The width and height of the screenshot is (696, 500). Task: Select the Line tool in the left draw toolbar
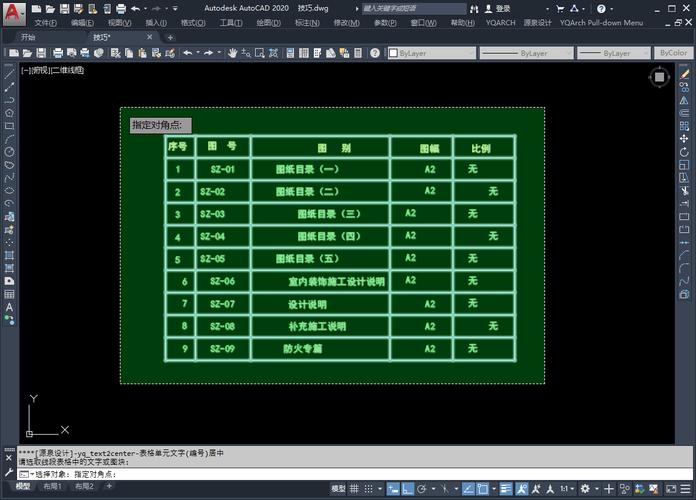point(9,74)
